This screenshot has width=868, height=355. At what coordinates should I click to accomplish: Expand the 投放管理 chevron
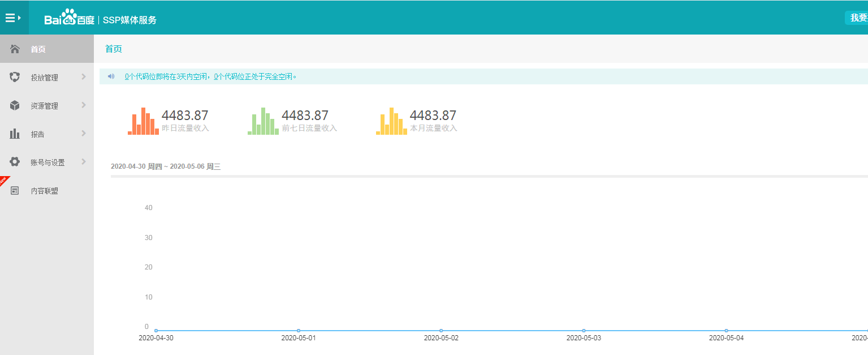[83, 76]
